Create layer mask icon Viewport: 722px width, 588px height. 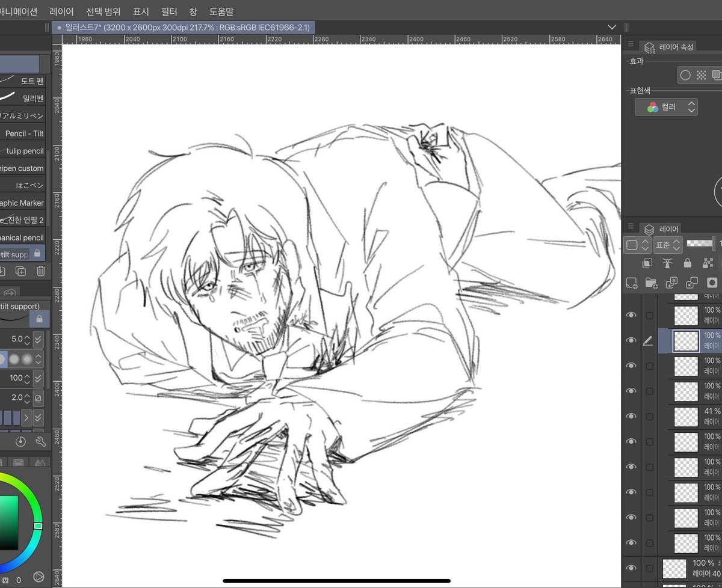click(712, 282)
